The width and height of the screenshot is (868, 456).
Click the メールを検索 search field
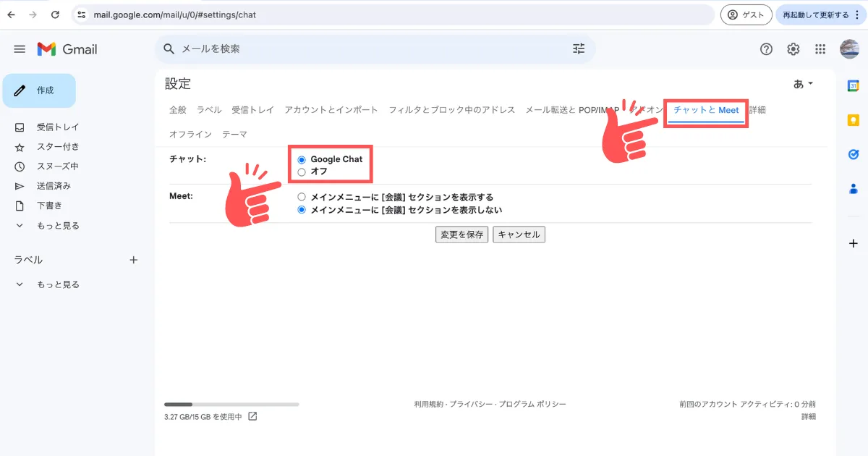(375, 48)
